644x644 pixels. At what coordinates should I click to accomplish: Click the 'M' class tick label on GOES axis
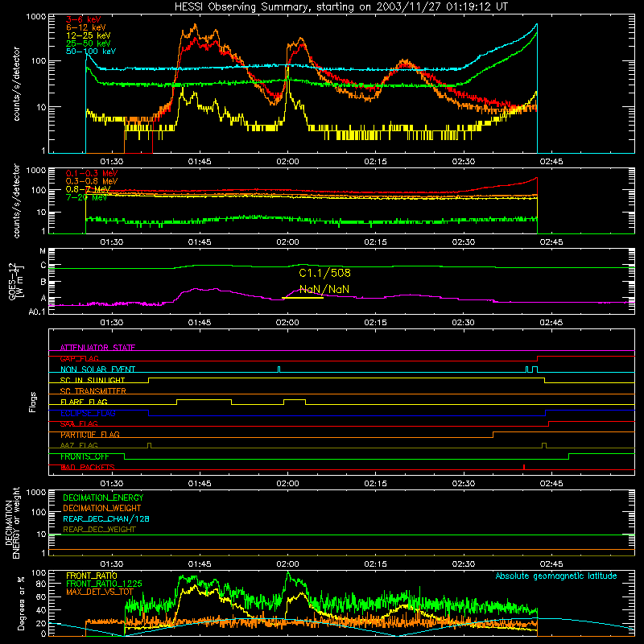coord(43,251)
